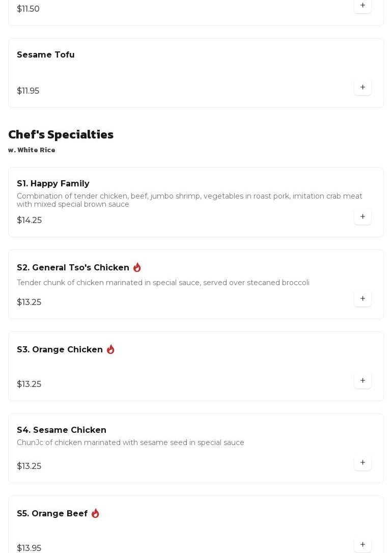The image size is (392, 553).
Task: Add S1. Happy Family to cart
Action: coord(362,216)
